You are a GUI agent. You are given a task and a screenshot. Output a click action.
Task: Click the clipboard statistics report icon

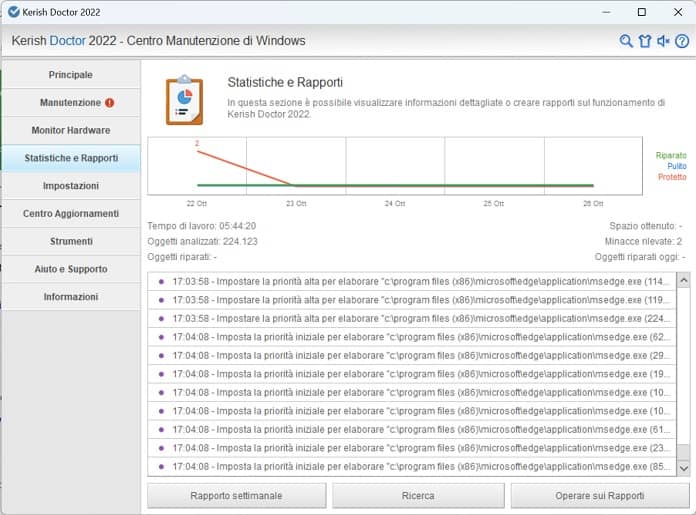(x=184, y=100)
